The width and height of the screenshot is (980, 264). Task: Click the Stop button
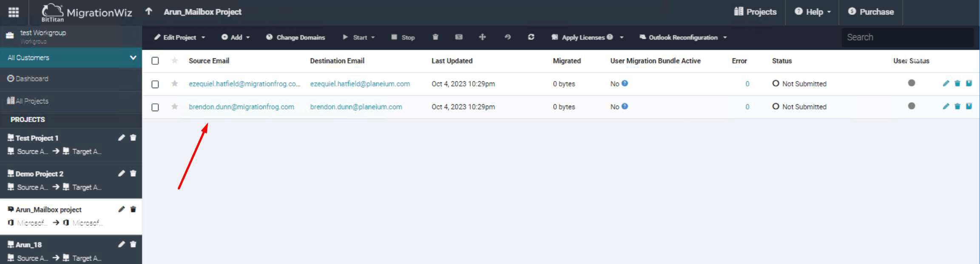[x=403, y=37]
